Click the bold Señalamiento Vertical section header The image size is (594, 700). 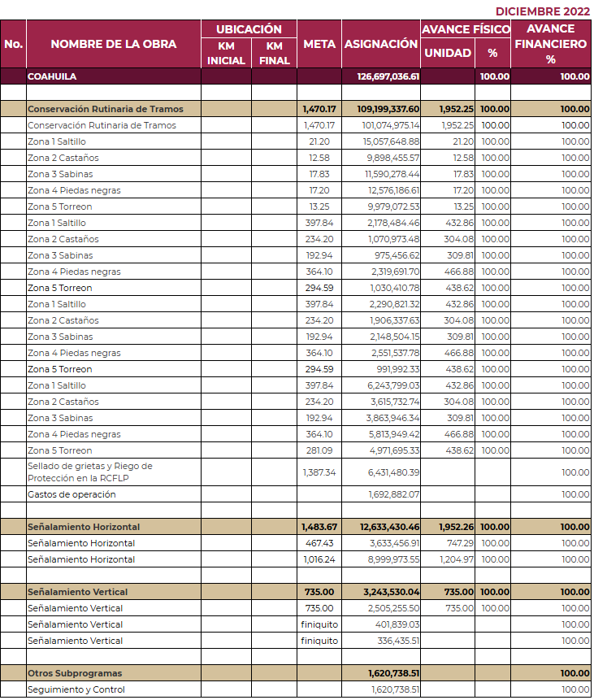[x=77, y=592]
